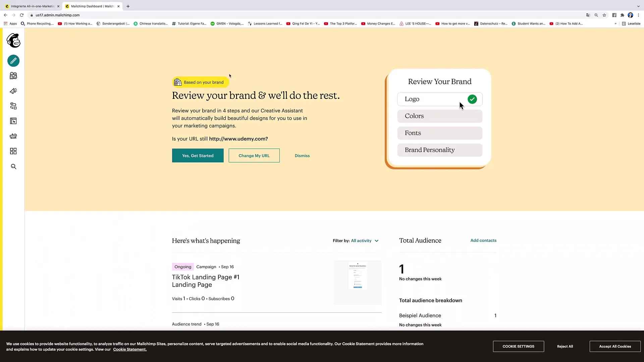
Task: Click the green Logo checkmark
Action: tap(472, 99)
